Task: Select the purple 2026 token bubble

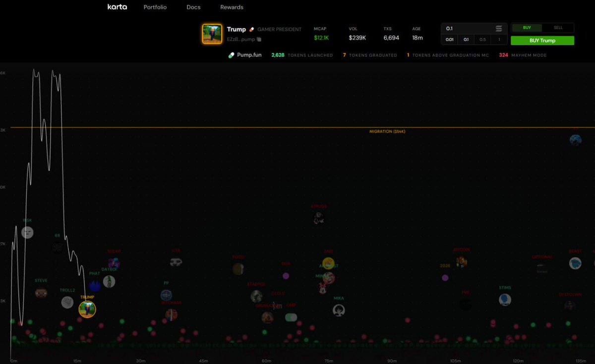Action: pos(445,277)
